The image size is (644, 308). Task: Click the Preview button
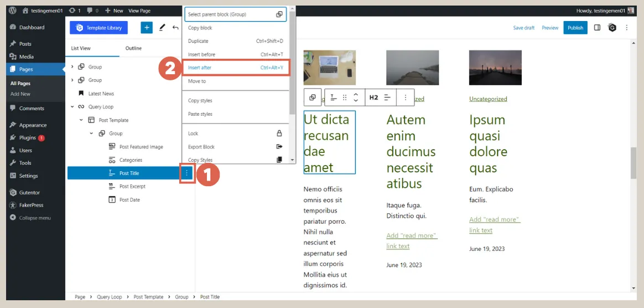550,28
